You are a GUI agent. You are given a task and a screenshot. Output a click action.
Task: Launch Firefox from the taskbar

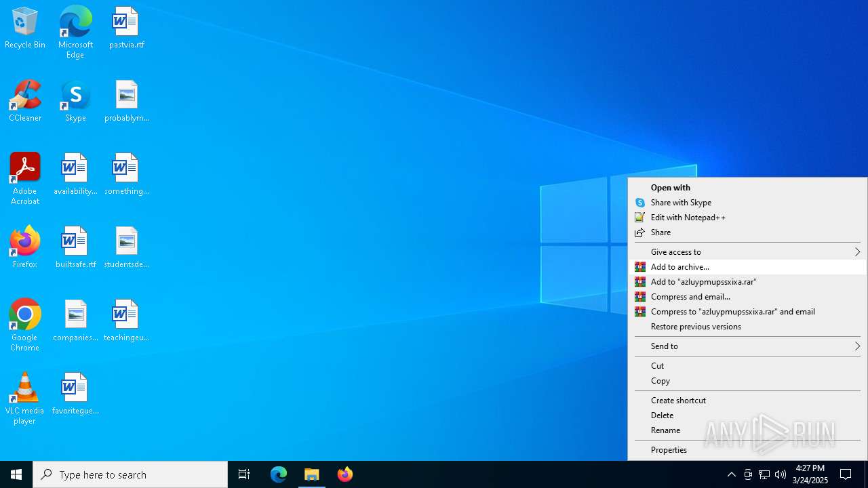345,474
